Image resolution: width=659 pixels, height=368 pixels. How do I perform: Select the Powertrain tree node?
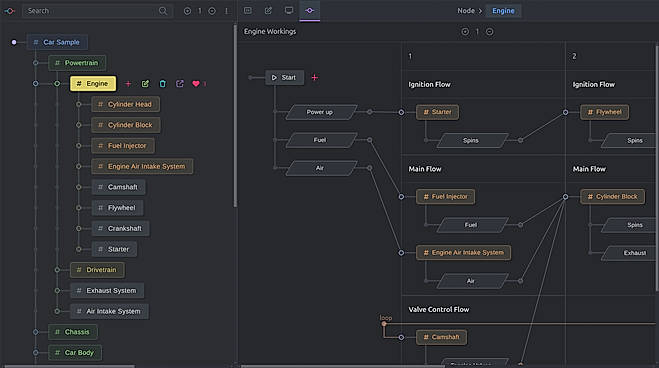pyautogui.click(x=77, y=63)
